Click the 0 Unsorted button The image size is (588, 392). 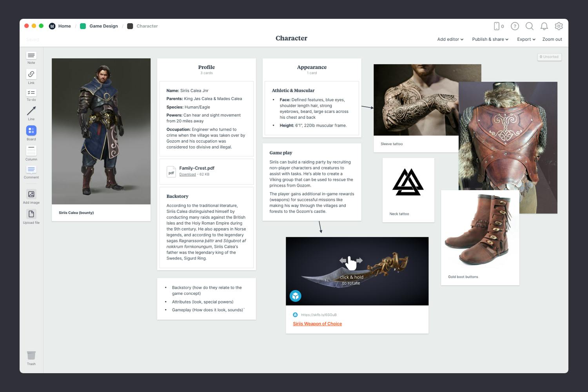point(549,57)
